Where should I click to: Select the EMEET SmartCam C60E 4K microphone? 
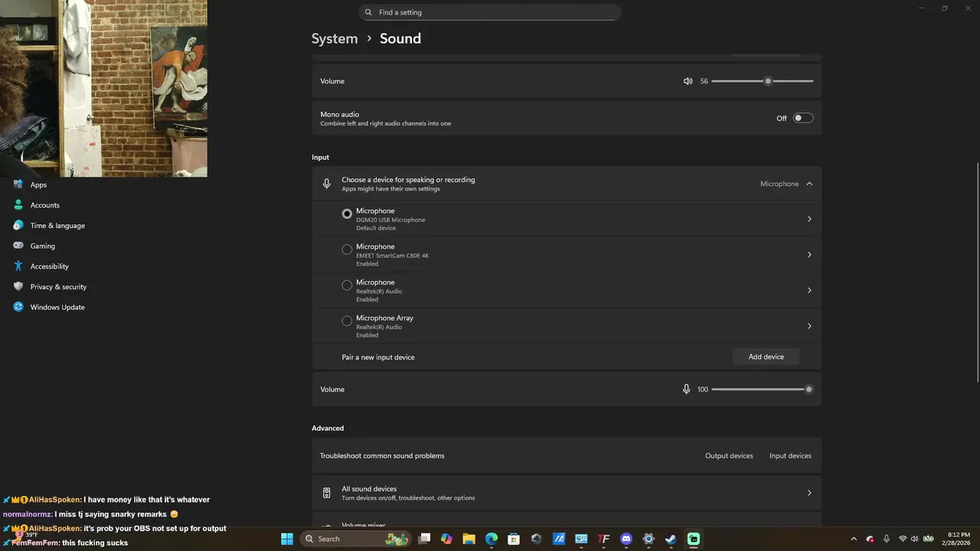(x=347, y=249)
